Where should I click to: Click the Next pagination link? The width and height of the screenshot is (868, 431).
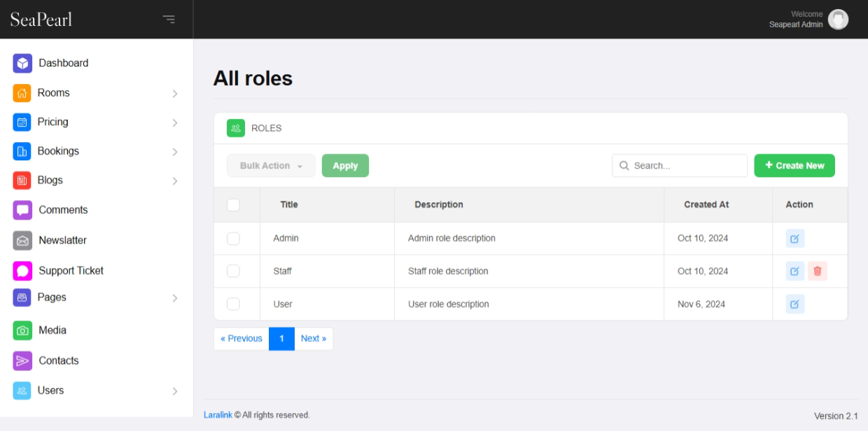pyautogui.click(x=314, y=339)
